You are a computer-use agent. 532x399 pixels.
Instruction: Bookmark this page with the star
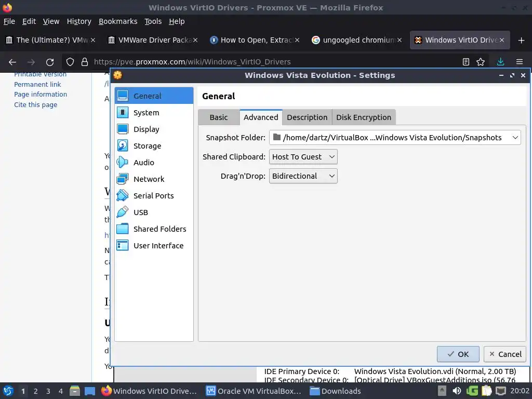click(481, 62)
